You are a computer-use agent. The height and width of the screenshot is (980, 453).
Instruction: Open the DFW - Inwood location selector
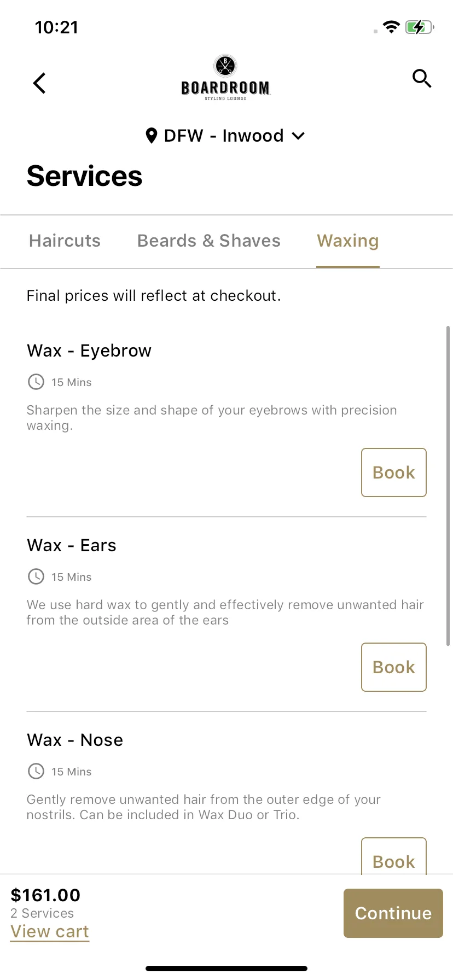point(225,136)
